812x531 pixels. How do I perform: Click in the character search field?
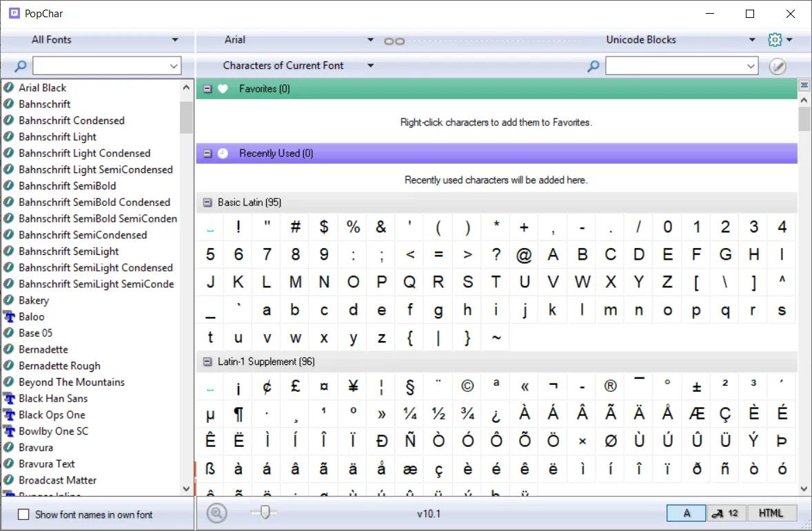point(675,66)
